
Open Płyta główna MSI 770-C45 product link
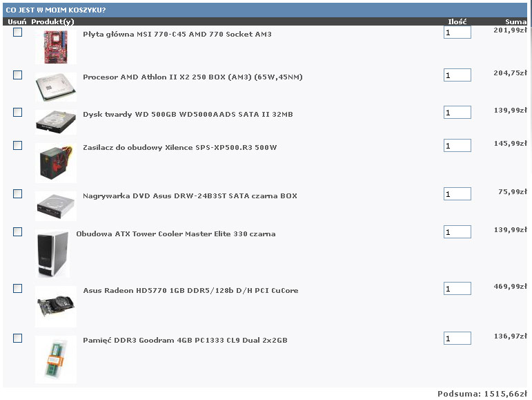(177, 35)
